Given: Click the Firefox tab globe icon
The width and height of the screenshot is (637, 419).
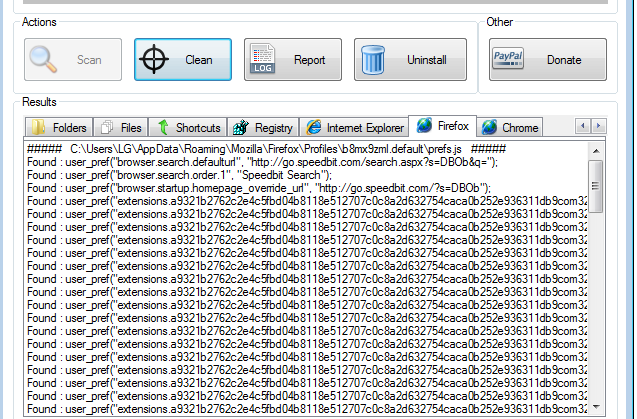Looking at the screenshot, I should (424, 125).
